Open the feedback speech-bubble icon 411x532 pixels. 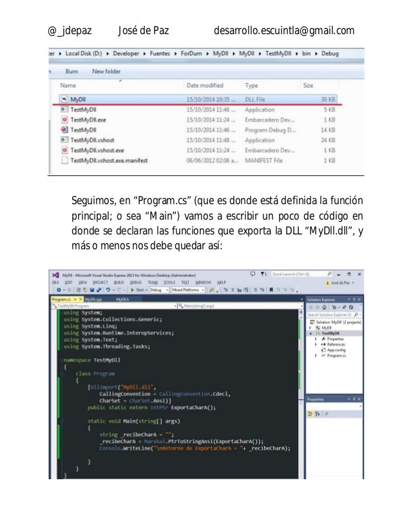(253, 274)
